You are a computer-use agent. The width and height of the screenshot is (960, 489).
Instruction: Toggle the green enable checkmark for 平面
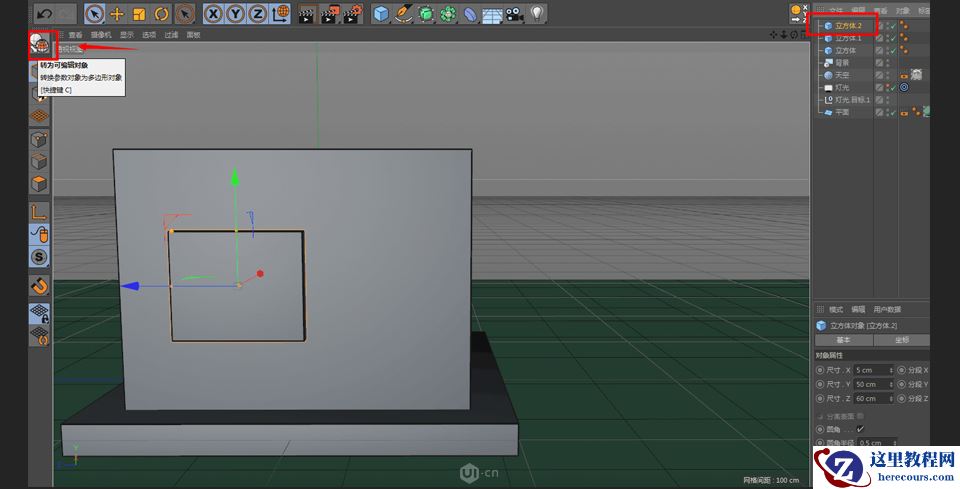(893, 112)
